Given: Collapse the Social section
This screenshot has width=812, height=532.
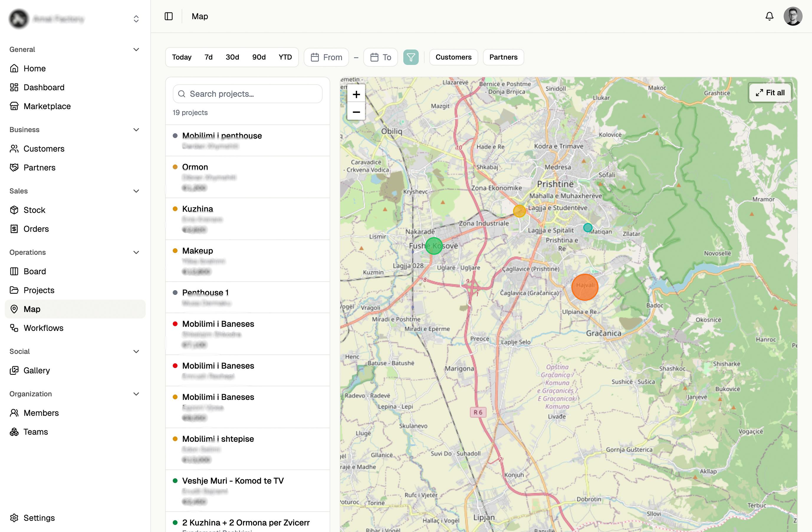Looking at the screenshot, I should pyautogui.click(x=136, y=352).
